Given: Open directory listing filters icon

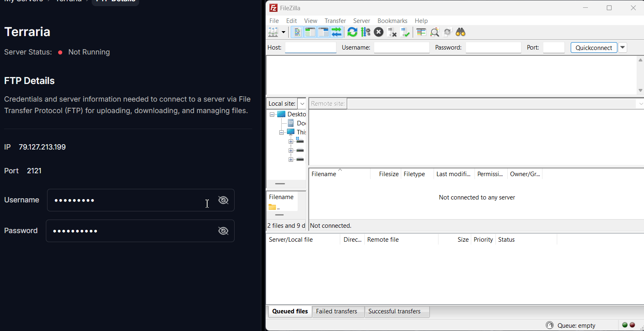Looking at the screenshot, I should click(421, 32).
